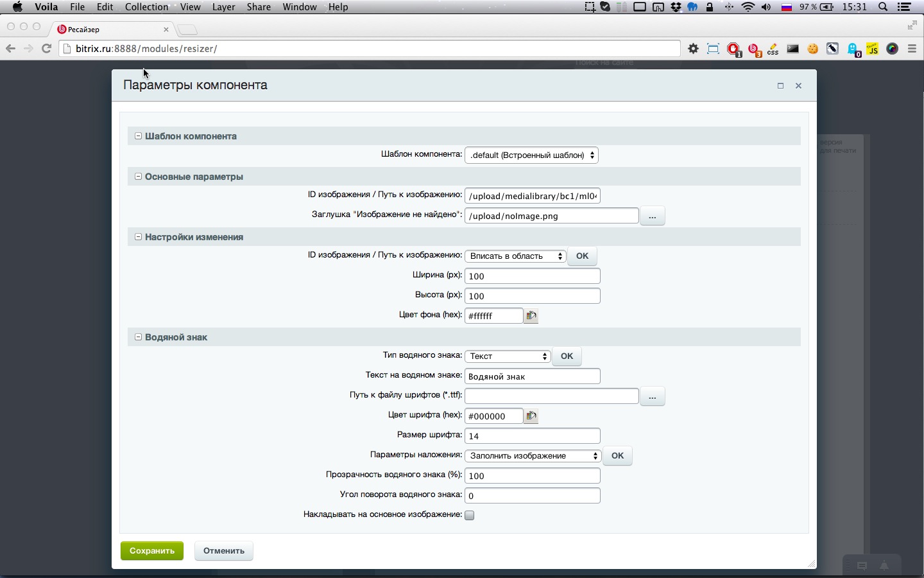
Task: Open the volume control in the menu bar
Action: [x=766, y=7]
